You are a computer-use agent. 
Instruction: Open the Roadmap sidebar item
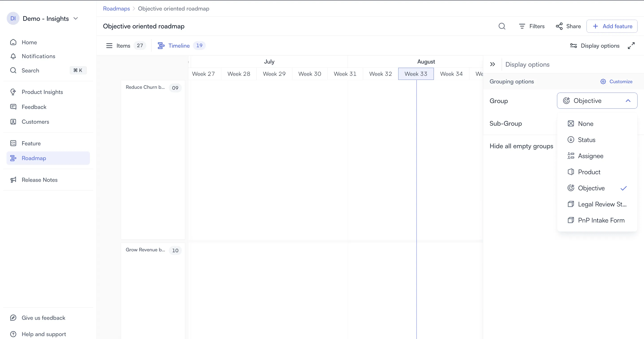click(x=48, y=158)
